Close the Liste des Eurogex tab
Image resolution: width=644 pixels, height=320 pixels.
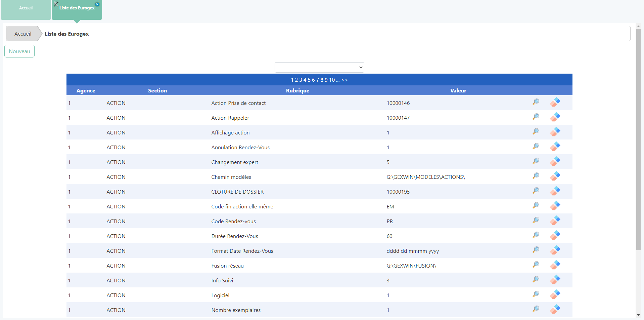click(x=97, y=4)
